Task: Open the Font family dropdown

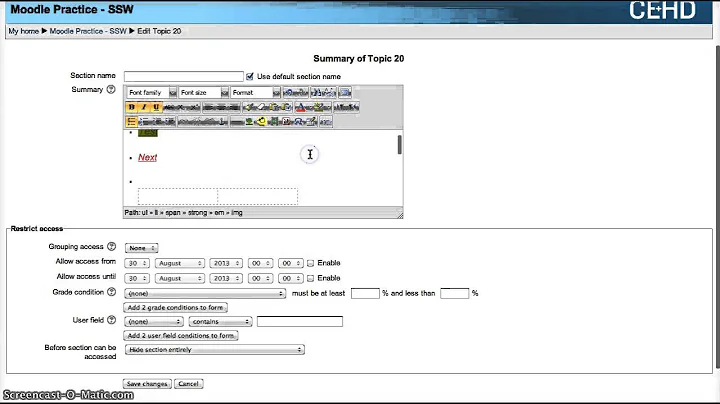Action: [152, 93]
